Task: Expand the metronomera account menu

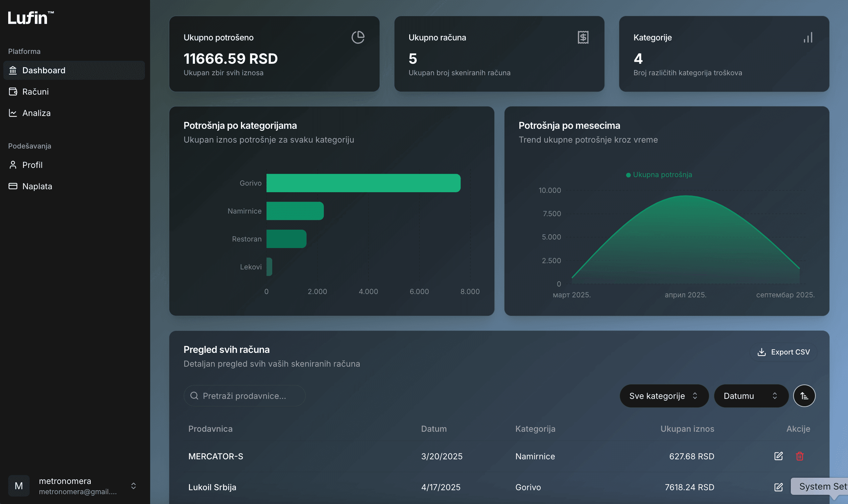Action: (133, 486)
